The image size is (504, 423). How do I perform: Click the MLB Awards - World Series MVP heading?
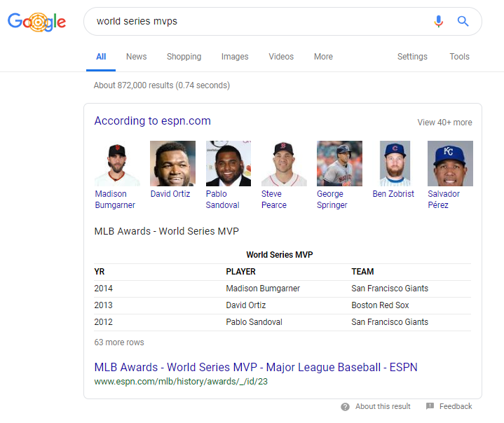tap(167, 231)
